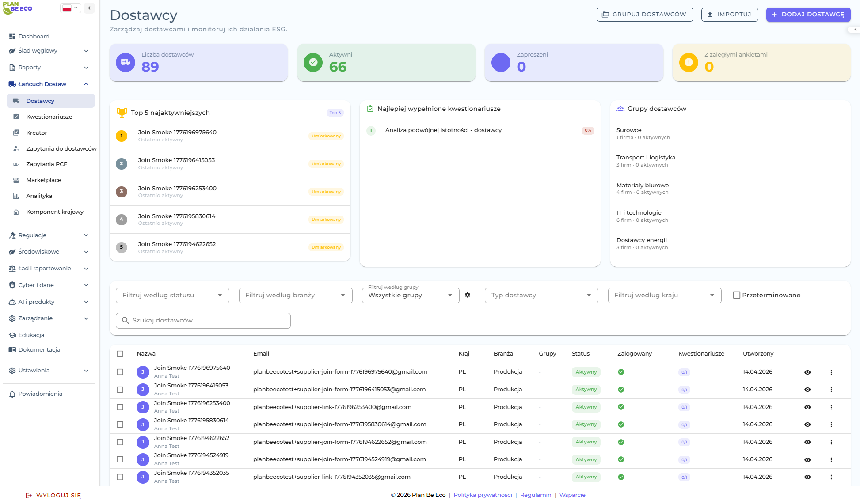This screenshot has height=504, width=860.
Task: Click Analityka chart icon in sidebar
Action: pos(16,196)
